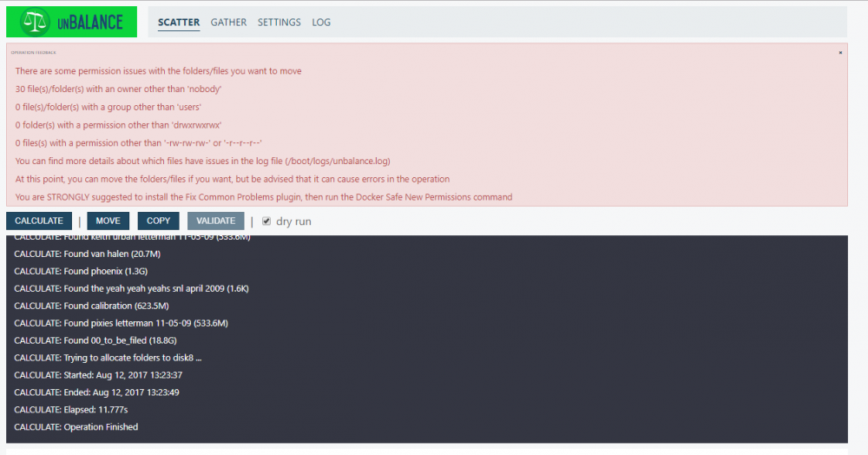
Task: Select the 'Fix Common Problems plugin' suggestion line
Action: 264,197
